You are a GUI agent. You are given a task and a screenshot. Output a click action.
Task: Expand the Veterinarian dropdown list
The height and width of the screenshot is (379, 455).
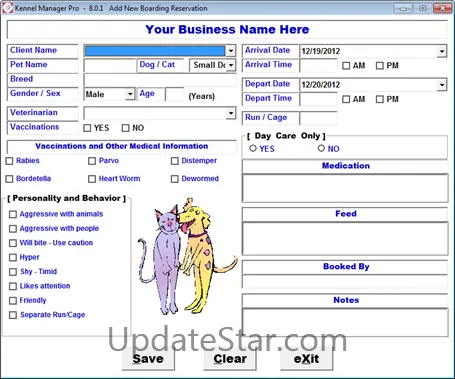[231, 113]
